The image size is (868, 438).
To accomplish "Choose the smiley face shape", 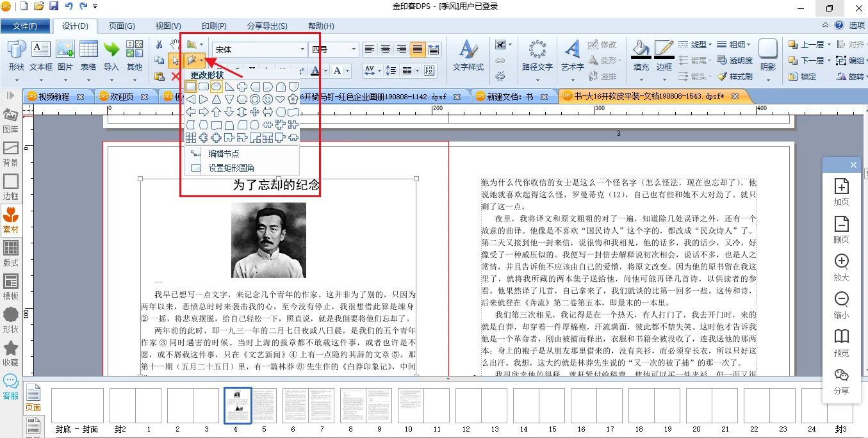I will pyautogui.click(x=268, y=99).
